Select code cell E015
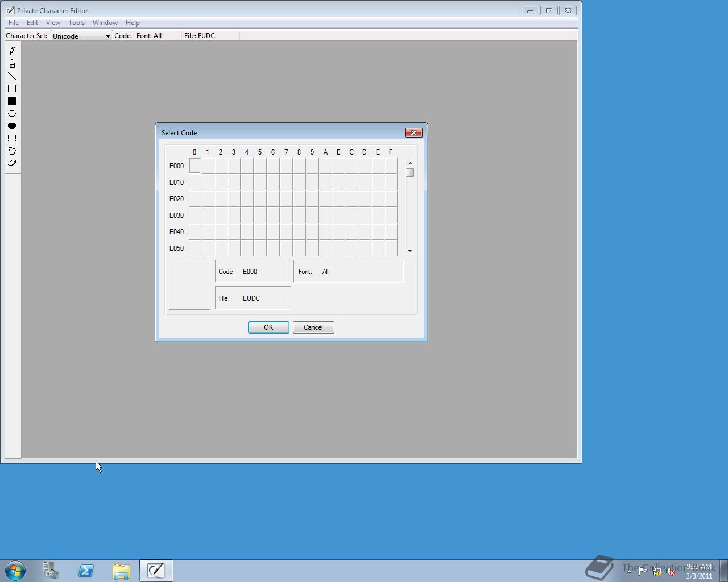Image resolution: width=728 pixels, height=582 pixels. 260,182
